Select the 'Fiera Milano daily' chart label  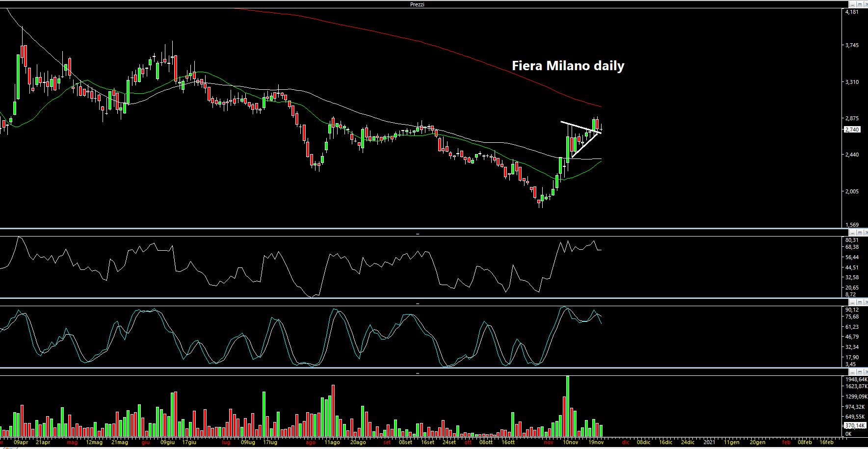(x=568, y=66)
